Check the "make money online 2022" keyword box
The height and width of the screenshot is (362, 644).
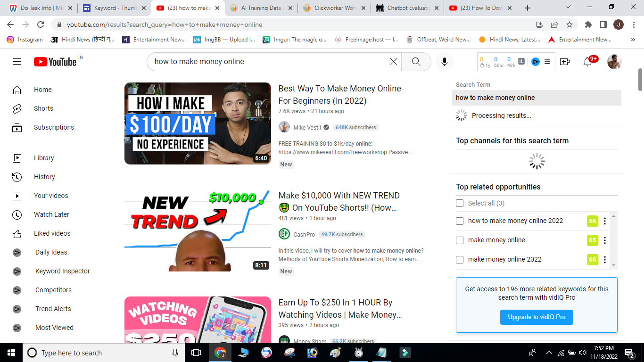(x=460, y=259)
